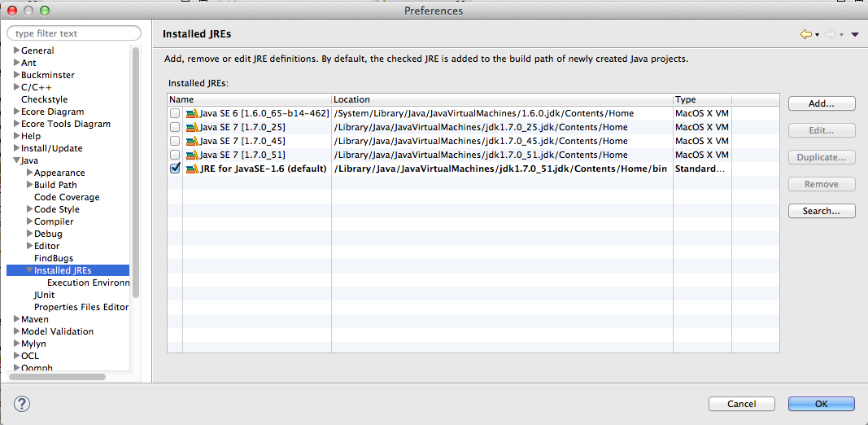Click the forward navigation arrow icon
Screen dimensions: 868x425
pos(830,34)
